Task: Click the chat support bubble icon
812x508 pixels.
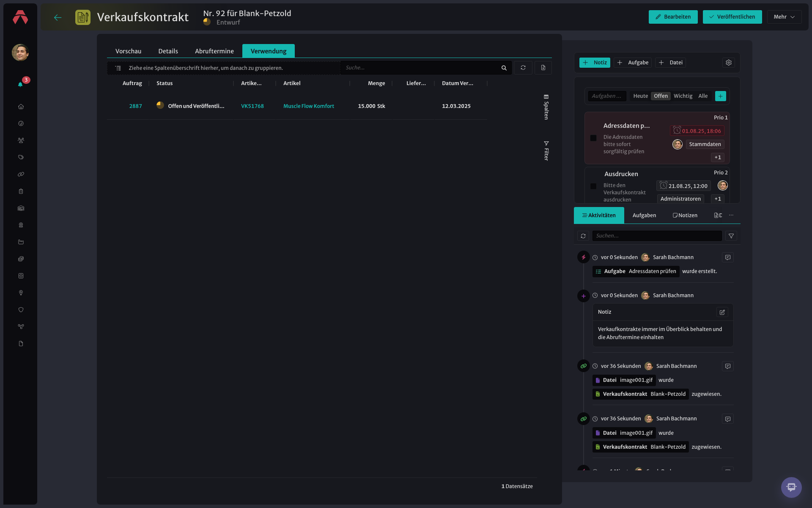Action: pyautogui.click(x=791, y=487)
